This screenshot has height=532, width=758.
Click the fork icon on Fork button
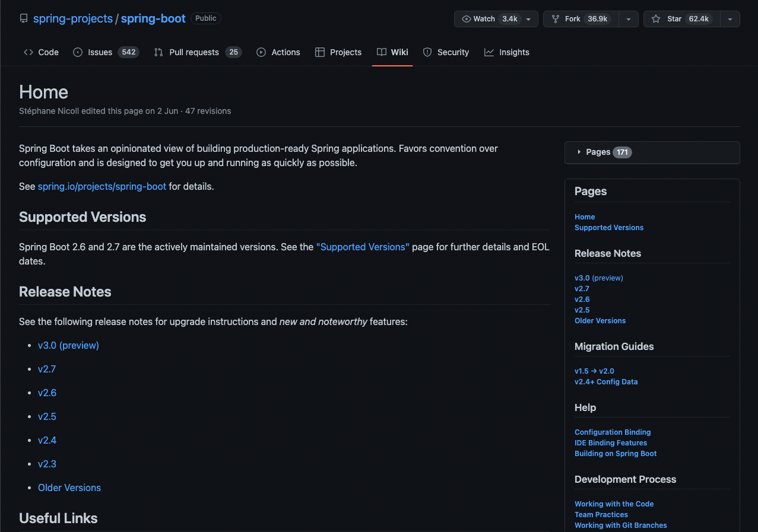pos(556,19)
